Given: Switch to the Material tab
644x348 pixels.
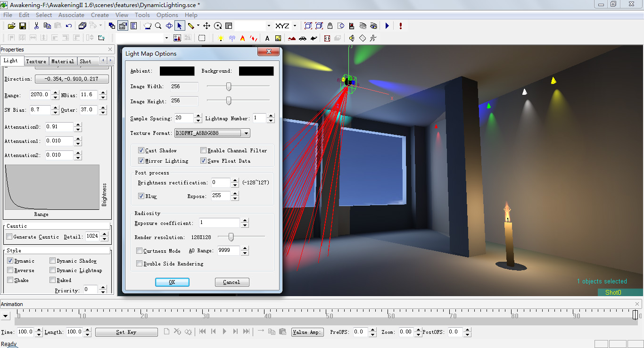Looking at the screenshot, I should tap(62, 61).
